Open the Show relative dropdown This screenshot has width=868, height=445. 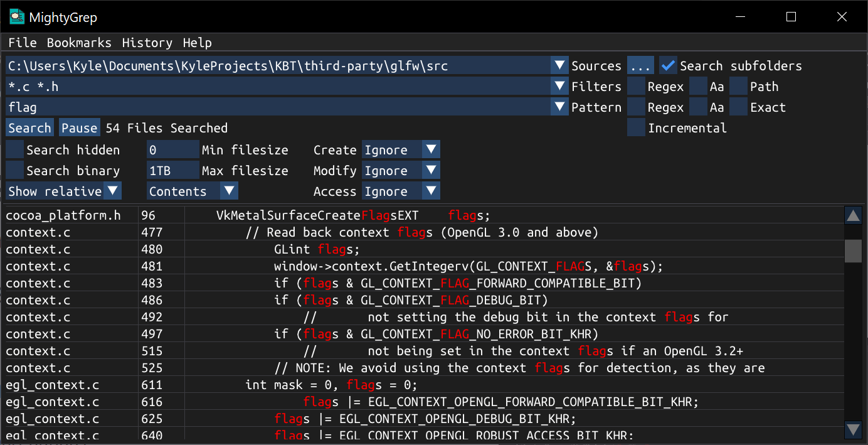(63, 190)
